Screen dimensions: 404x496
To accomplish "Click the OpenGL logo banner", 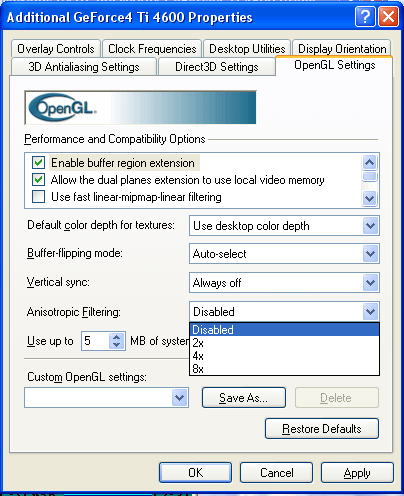I will pyautogui.click(x=140, y=107).
